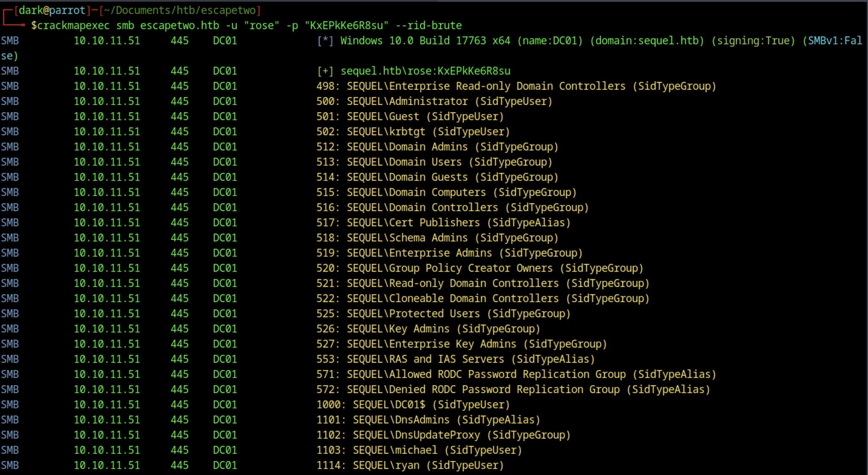Screen dimensions: 868x475
Task: Click the [+] sequel.htb\rose:KxEPkKe6R8su login line
Action: click(x=413, y=71)
